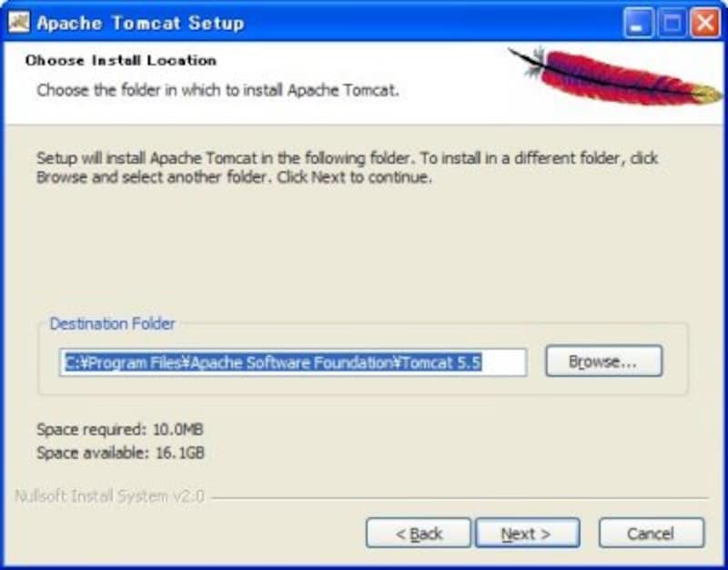Viewport: 728px width, 570px height.
Task: Click the 'Choose the folder in which to install' subtitle
Action: (217, 90)
